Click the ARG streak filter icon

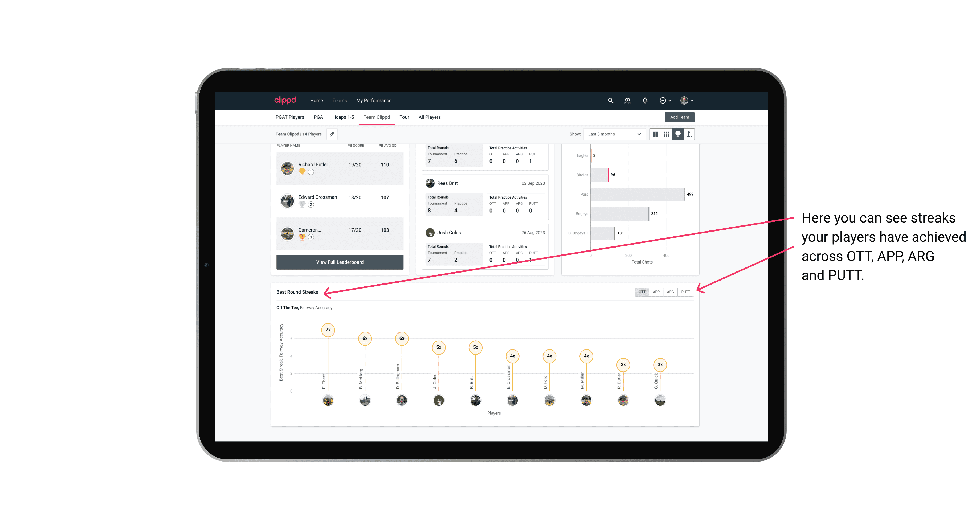671,292
